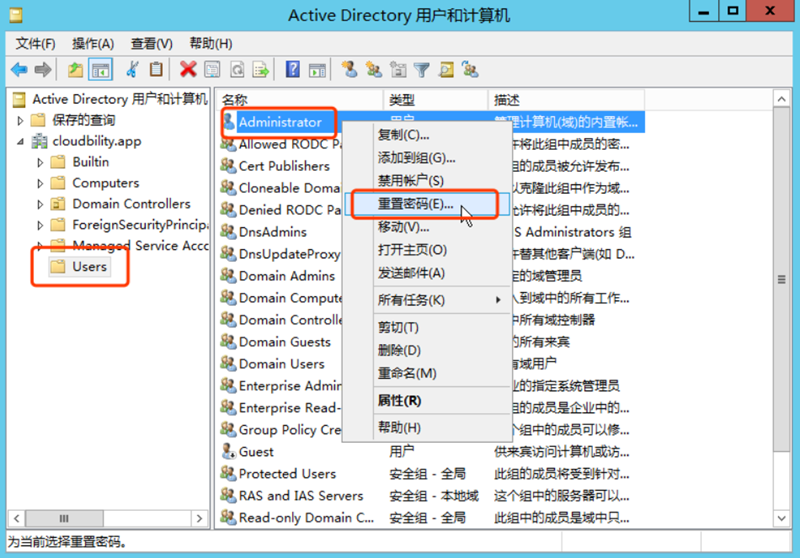Click the filter funnel toolbar icon
Viewport: 800px width, 558px height.
click(x=422, y=69)
